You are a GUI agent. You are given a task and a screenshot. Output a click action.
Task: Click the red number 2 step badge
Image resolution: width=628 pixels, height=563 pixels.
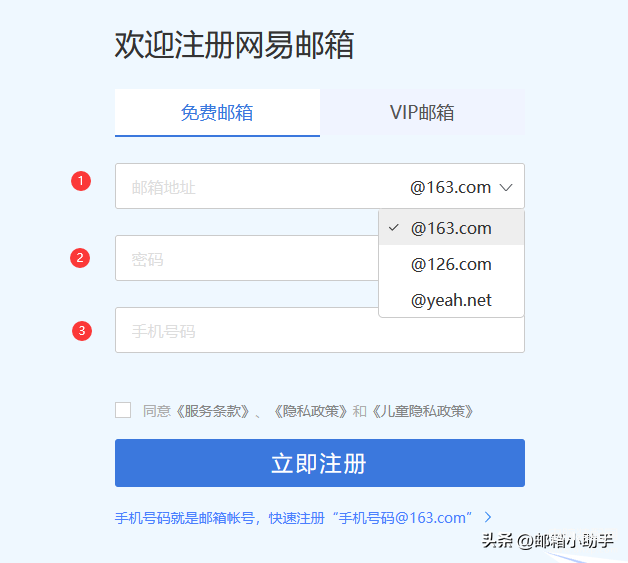coord(80,258)
